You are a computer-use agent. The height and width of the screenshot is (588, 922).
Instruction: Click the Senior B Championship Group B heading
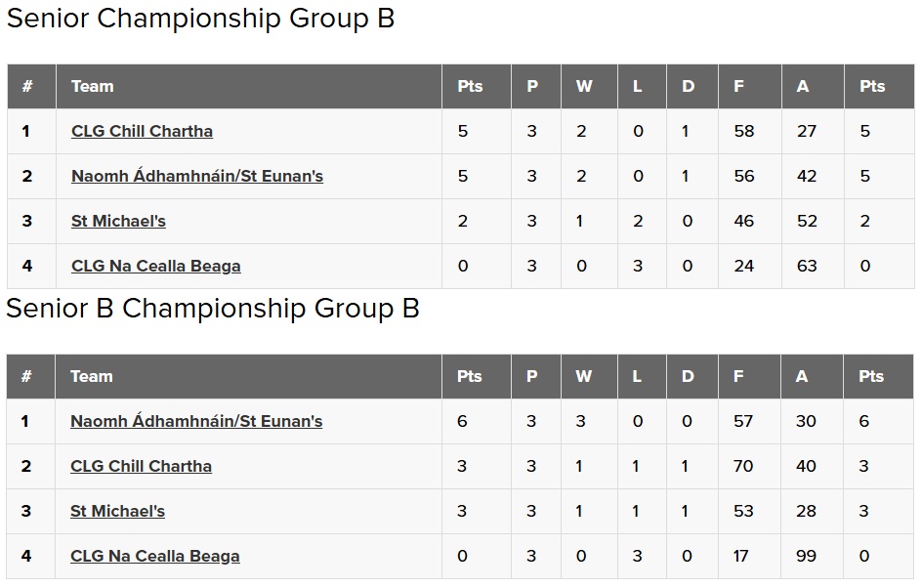coord(213,308)
